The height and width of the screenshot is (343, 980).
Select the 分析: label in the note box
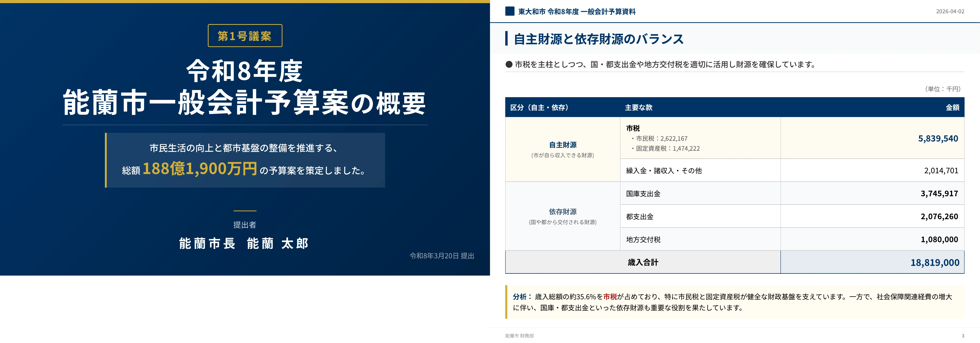click(523, 297)
